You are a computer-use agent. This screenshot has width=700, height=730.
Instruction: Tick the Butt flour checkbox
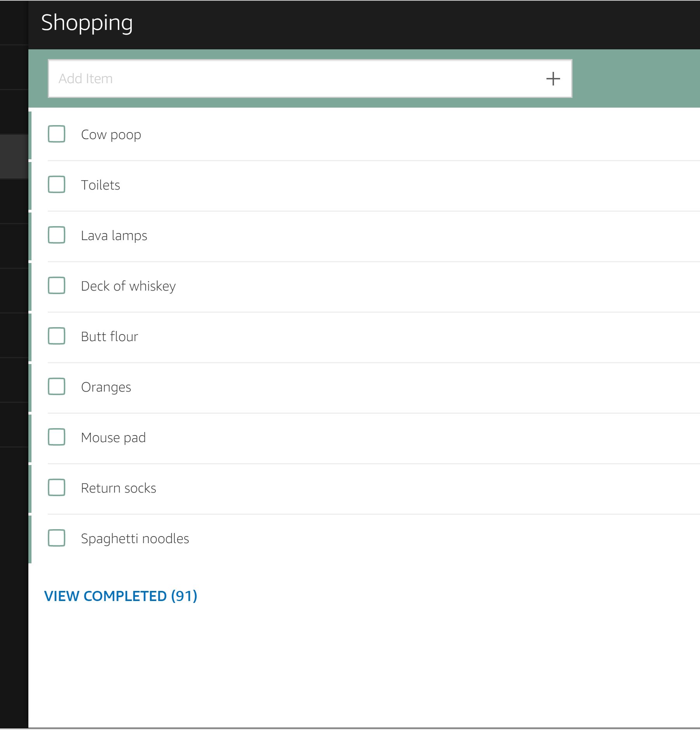(x=56, y=336)
